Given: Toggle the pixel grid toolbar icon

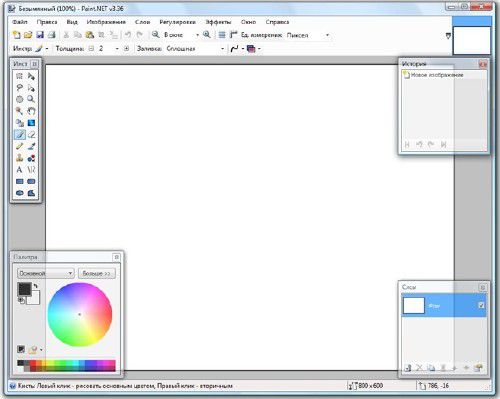Looking at the screenshot, I should (x=222, y=35).
